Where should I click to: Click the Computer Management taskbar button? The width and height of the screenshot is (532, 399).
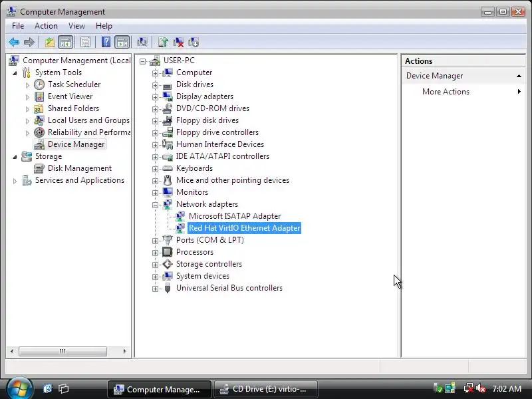click(160, 389)
